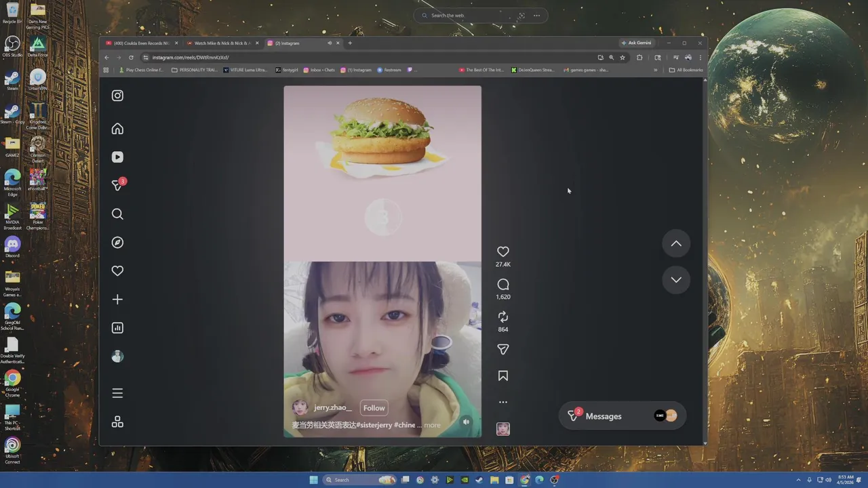Open the Windows Start menu

coord(313,480)
